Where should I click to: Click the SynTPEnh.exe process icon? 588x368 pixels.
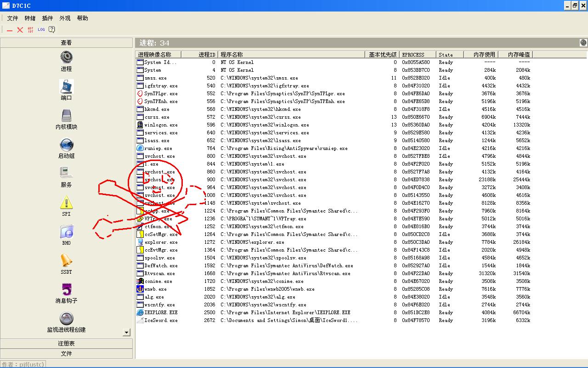[140, 101]
